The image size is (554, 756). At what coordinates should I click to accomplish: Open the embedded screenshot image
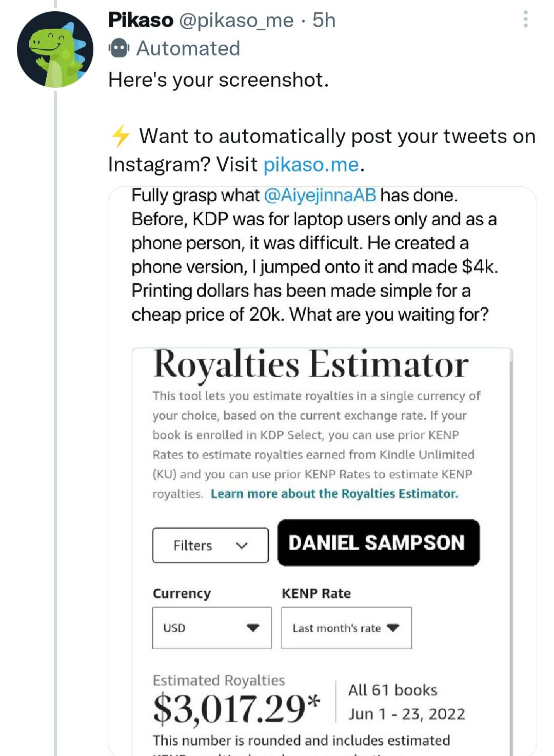(x=322, y=471)
